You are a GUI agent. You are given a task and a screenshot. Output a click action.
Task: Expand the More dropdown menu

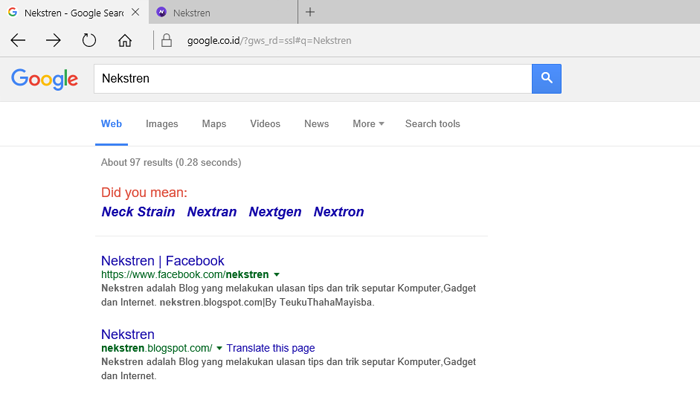[x=368, y=124]
